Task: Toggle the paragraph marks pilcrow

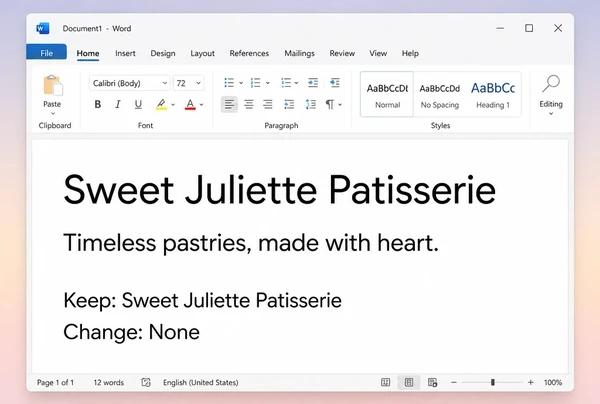Action: (x=329, y=104)
